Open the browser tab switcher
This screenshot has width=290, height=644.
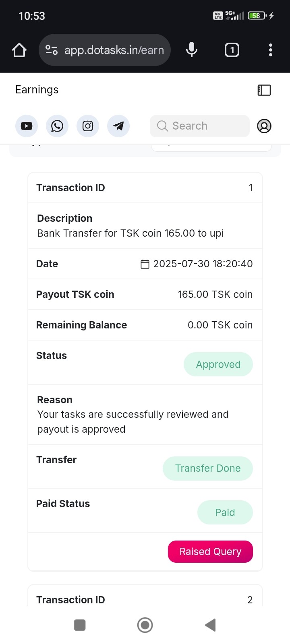(x=232, y=50)
